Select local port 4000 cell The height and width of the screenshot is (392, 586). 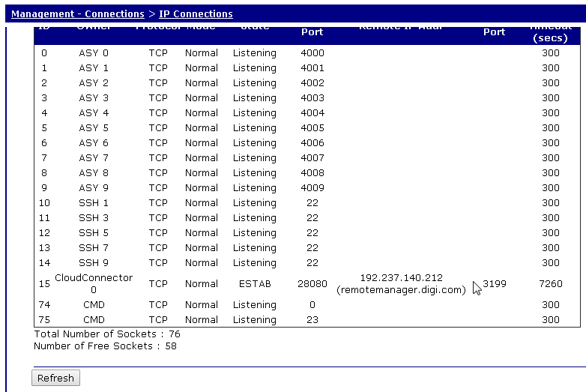click(312, 53)
